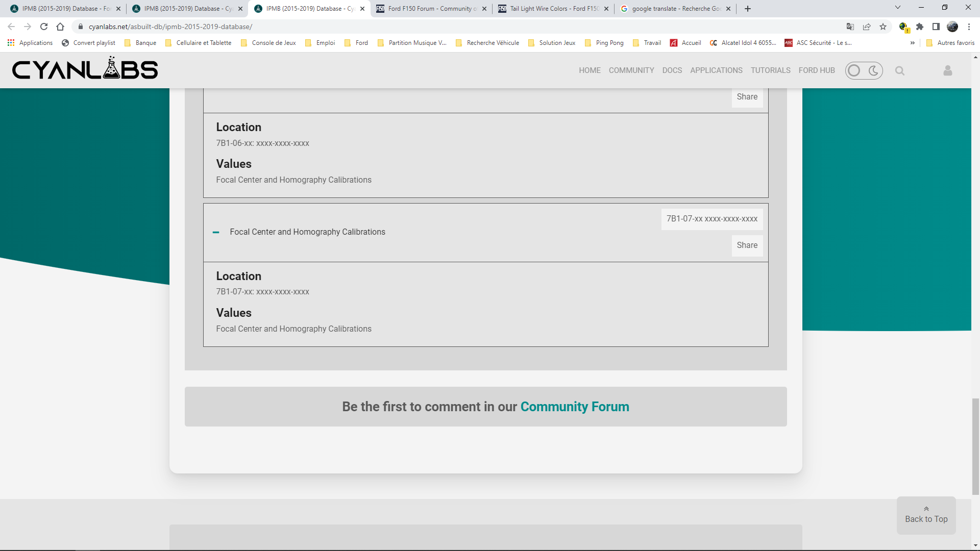Image resolution: width=980 pixels, height=551 pixels.
Task: Bookmark this page with the star icon
Action: [883, 27]
